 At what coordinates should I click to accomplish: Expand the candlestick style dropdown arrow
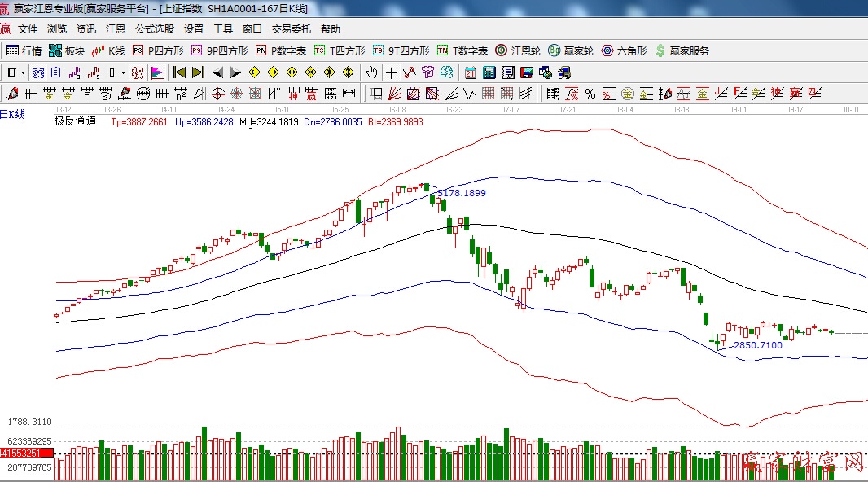click(123, 72)
